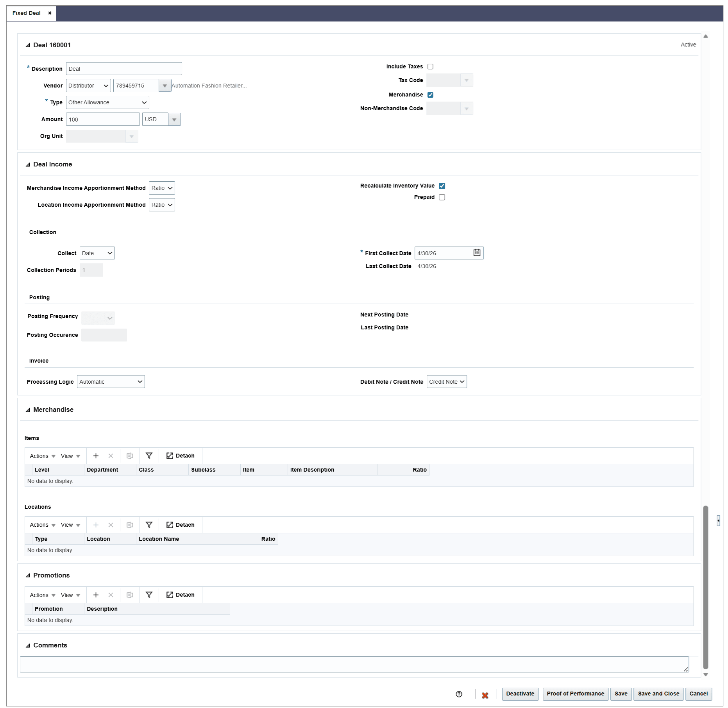Export Items table to Excel
This screenshot has height=708, width=728.
click(130, 456)
